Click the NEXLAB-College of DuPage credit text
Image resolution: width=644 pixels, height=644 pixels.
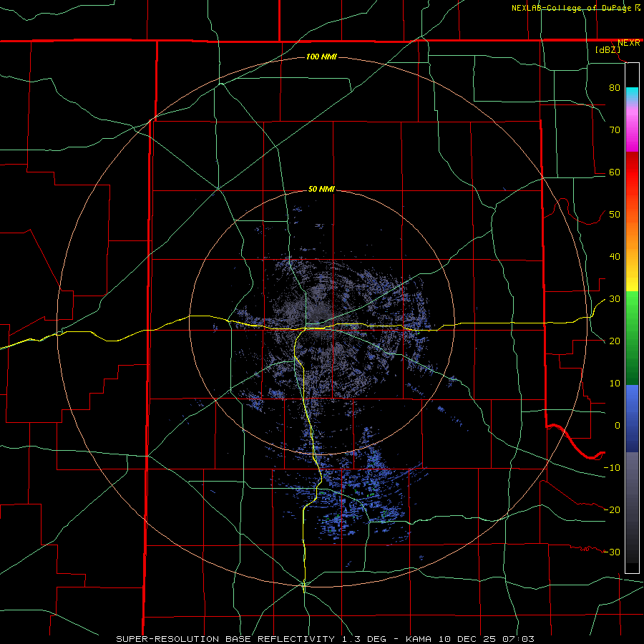tap(572, 8)
